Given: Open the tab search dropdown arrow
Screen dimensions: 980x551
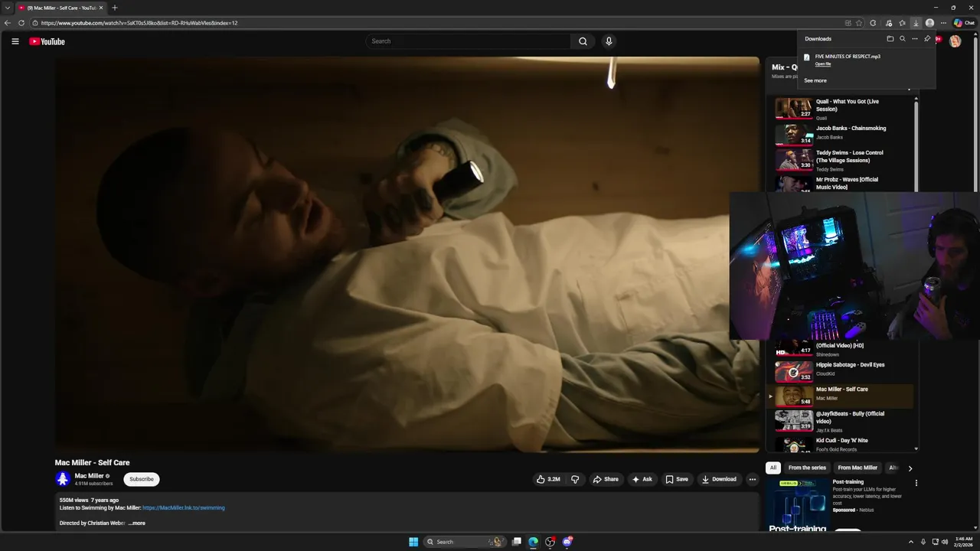Looking at the screenshot, I should point(8,8).
